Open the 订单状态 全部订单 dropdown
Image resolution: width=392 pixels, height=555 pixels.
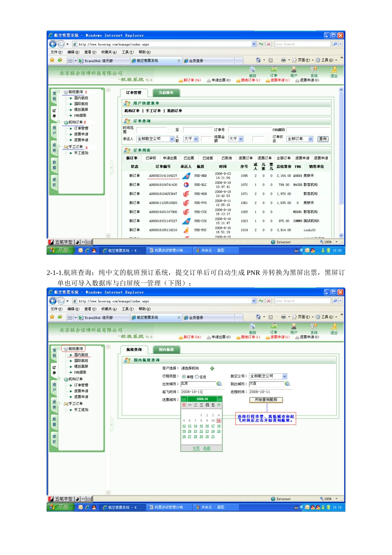[x=311, y=139]
